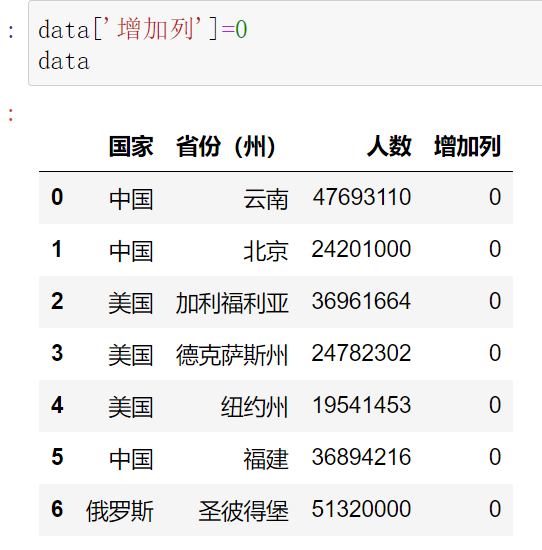The image size is (542, 550).
Task: Click the 人数 column header
Action: [x=389, y=146]
